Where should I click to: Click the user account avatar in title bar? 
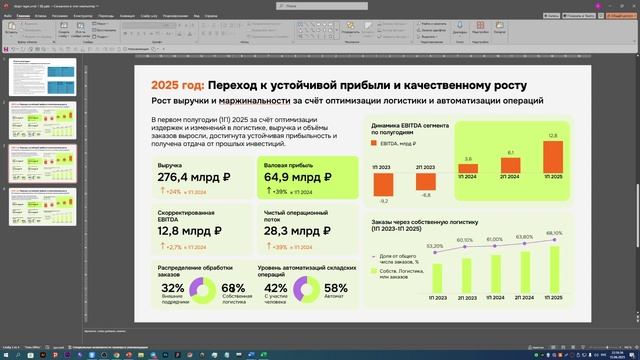click(x=598, y=6)
